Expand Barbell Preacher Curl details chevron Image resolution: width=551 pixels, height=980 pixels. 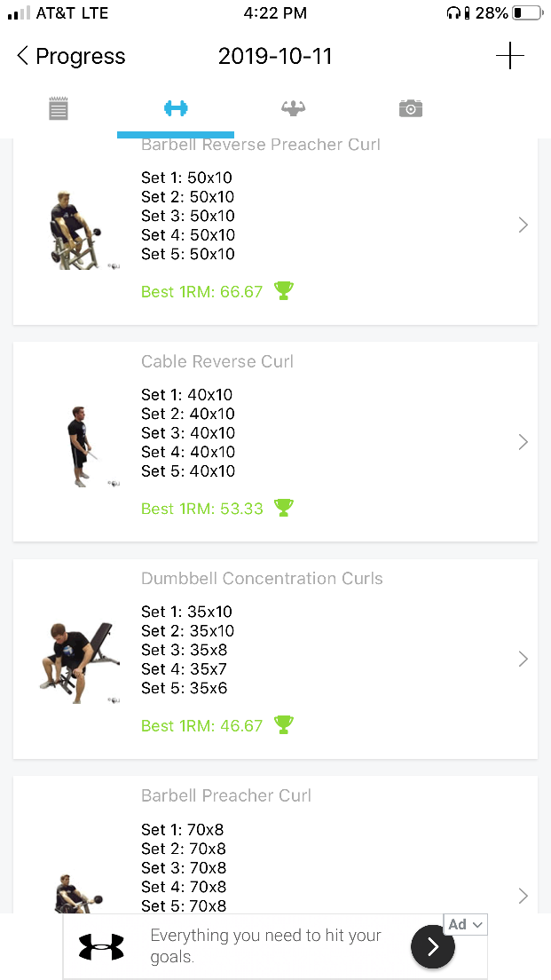tap(523, 895)
